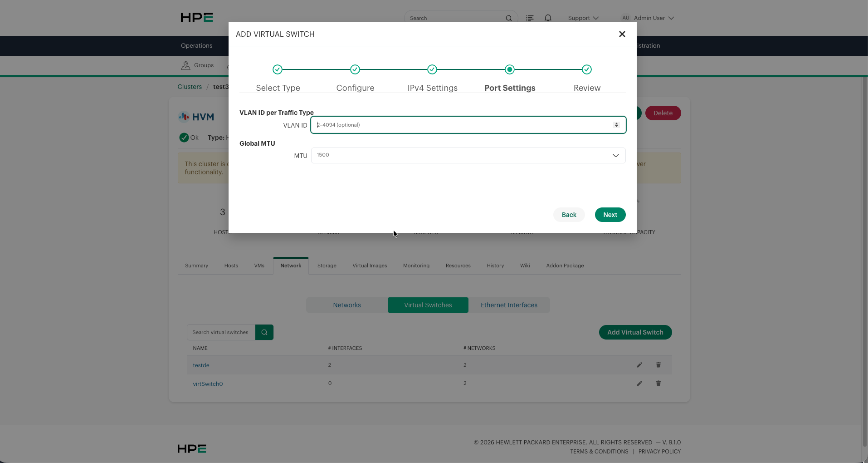Select the Network tab
This screenshot has height=463, width=868.
point(291,266)
